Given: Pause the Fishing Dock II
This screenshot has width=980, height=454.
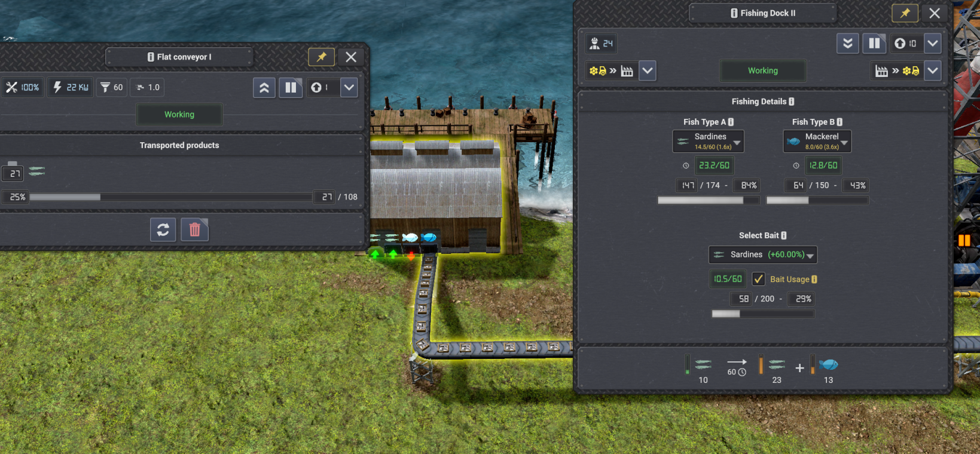Looking at the screenshot, I should [x=874, y=43].
